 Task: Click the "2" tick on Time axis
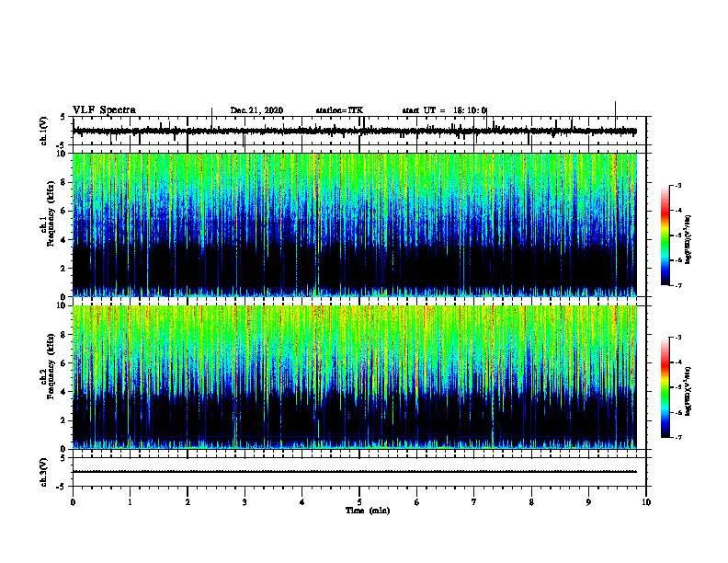pyautogui.click(x=188, y=501)
